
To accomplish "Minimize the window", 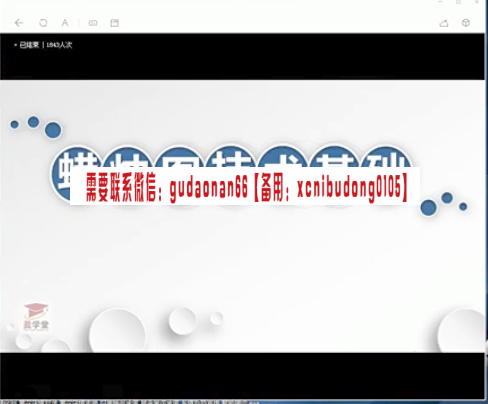I will pyautogui.click(x=440, y=2).
